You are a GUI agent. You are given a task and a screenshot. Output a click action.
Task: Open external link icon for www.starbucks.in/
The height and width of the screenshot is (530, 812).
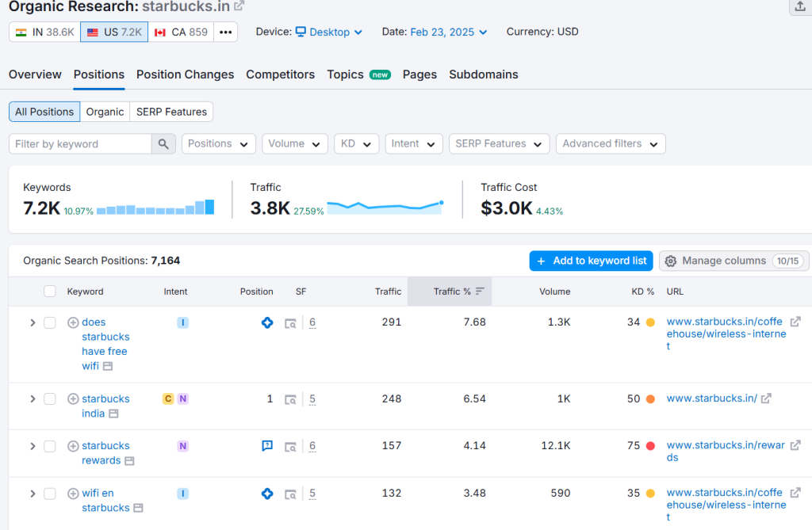[x=767, y=398]
